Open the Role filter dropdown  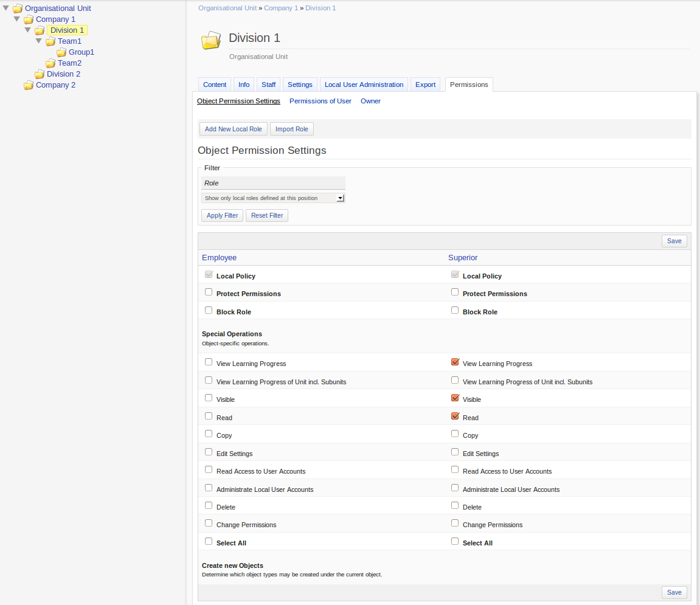coord(273,198)
